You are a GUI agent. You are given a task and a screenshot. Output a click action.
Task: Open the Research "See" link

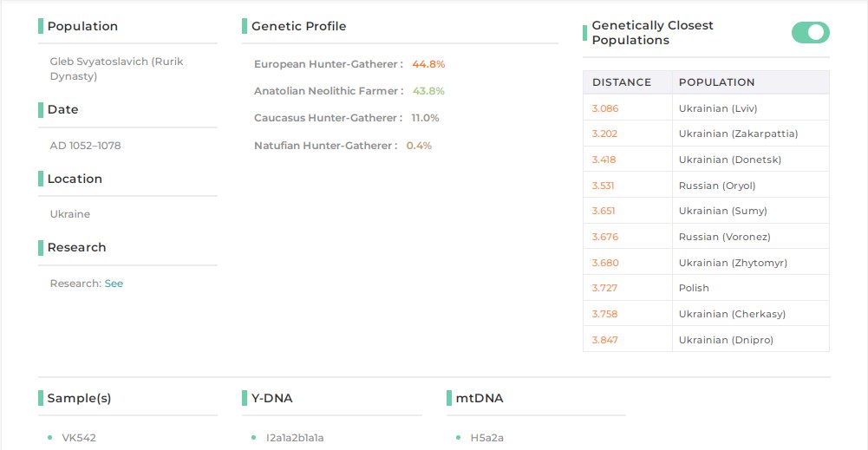coord(114,284)
